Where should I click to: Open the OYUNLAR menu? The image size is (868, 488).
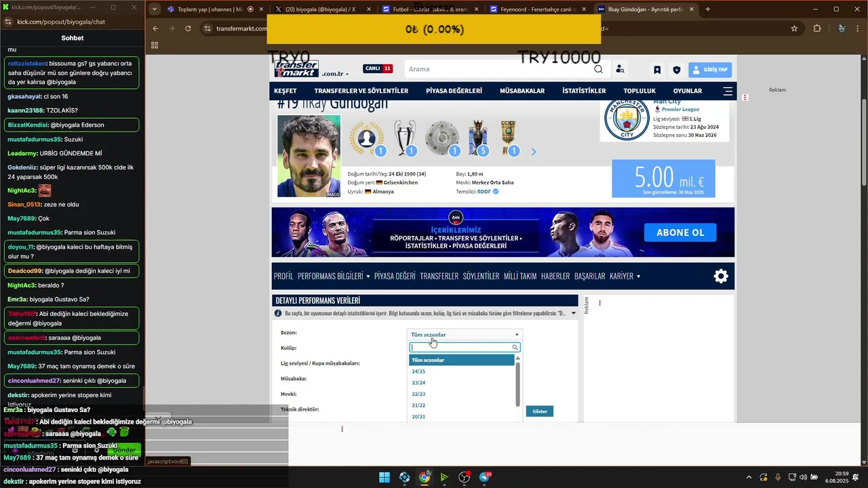(688, 91)
